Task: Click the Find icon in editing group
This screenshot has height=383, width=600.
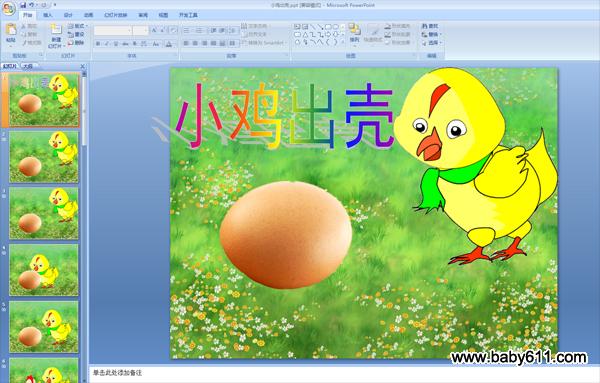Action: tap(430, 26)
